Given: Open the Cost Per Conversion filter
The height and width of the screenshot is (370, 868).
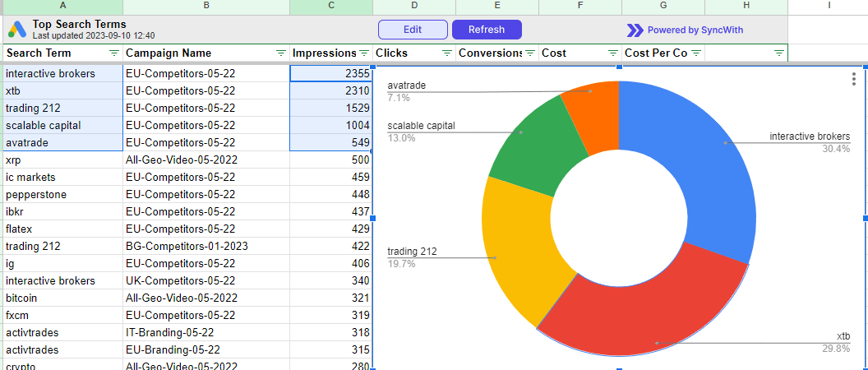Looking at the screenshot, I should point(695,53).
